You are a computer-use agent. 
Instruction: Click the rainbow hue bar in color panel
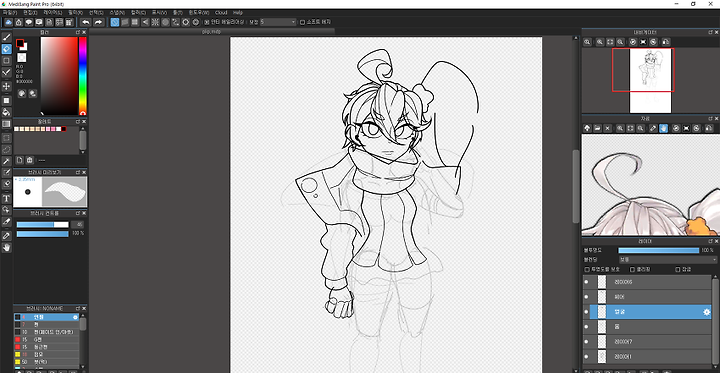[x=83, y=76]
